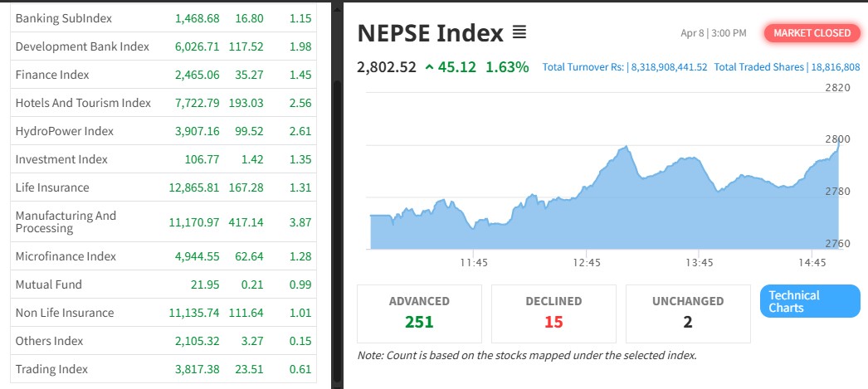This screenshot has width=868, height=389.
Task: Open HydroPower Index
Action: 65,131
